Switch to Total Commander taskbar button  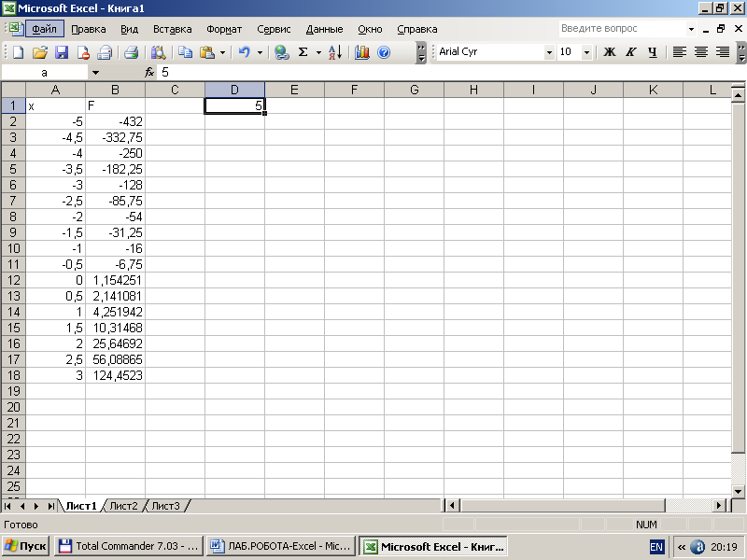(x=129, y=546)
